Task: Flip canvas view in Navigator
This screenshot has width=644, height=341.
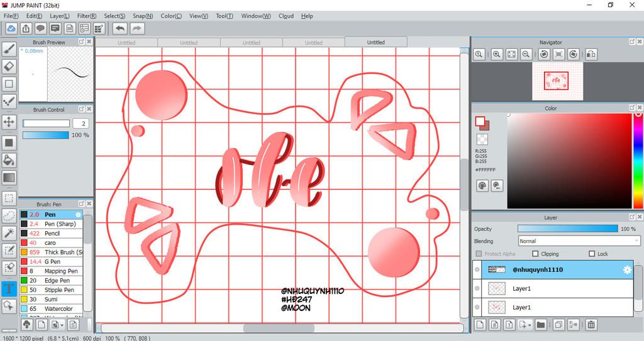Action: tap(591, 54)
